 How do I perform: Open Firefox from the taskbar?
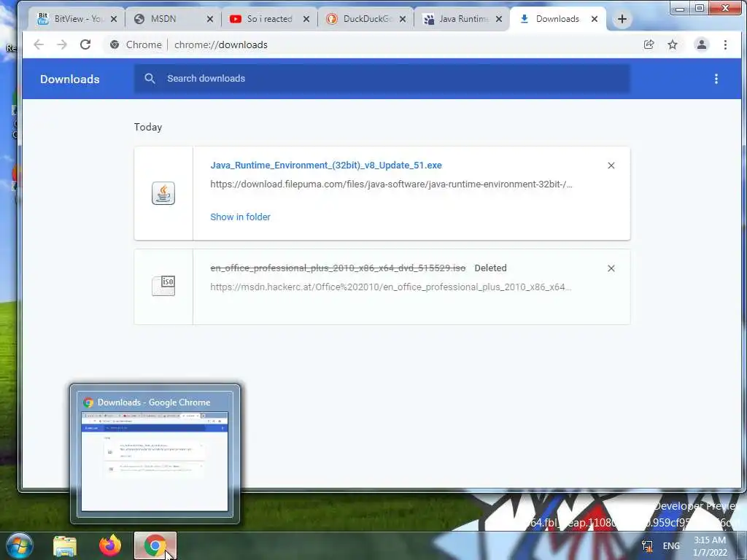(x=109, y=545)
